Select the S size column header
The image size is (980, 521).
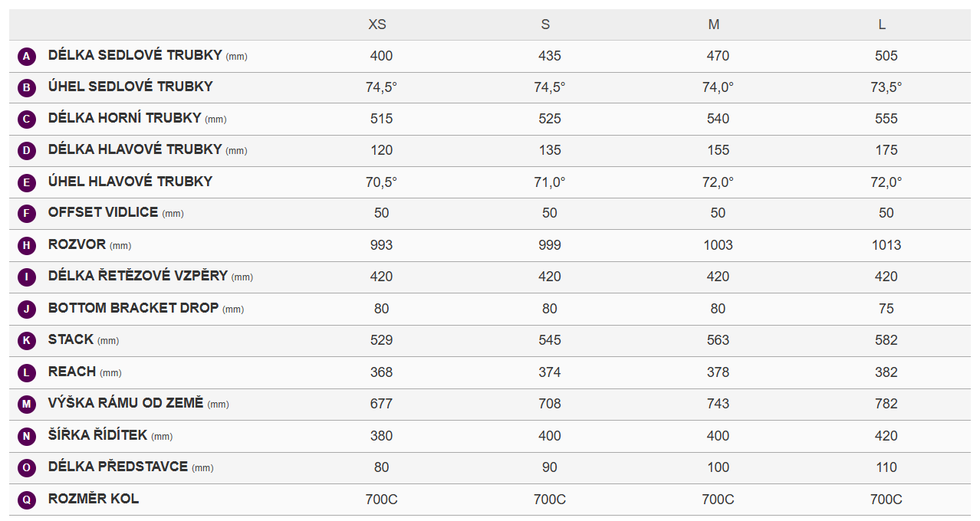point(545,25)
